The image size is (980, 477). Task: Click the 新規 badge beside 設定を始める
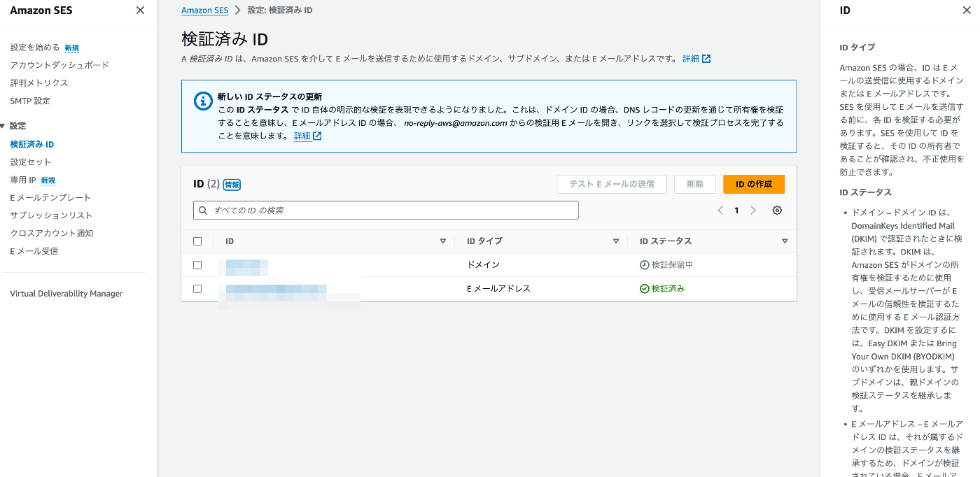coord(72,48)
